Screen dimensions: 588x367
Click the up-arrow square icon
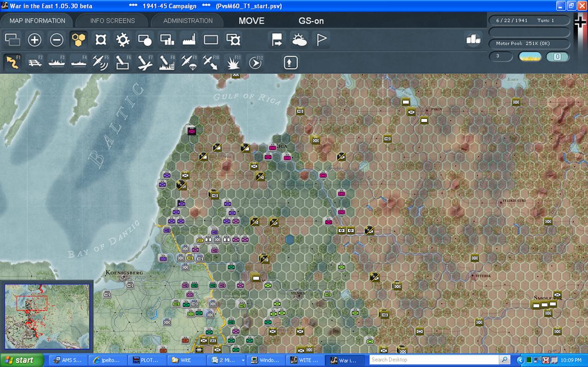click(x=290, y=62)
